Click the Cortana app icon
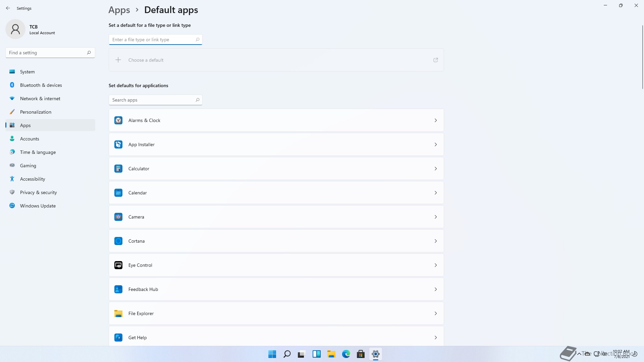Viewport: 644px width, 362px height. 118,241
